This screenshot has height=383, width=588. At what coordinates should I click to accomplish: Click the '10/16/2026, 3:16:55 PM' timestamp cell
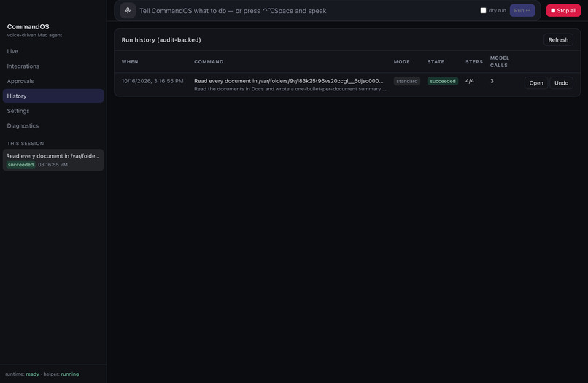click(152, 81)
